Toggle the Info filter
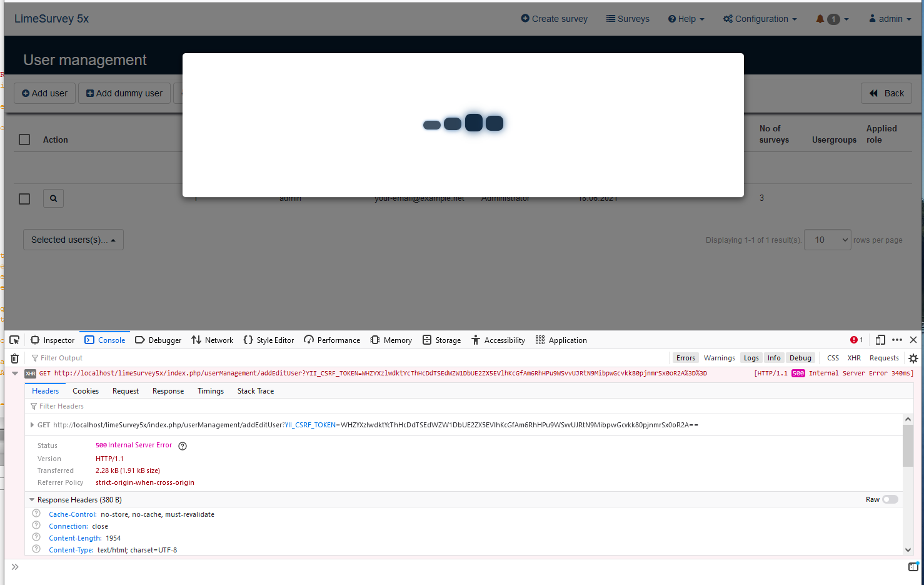Viewport: 924px width, 585px height. [774, 358]
